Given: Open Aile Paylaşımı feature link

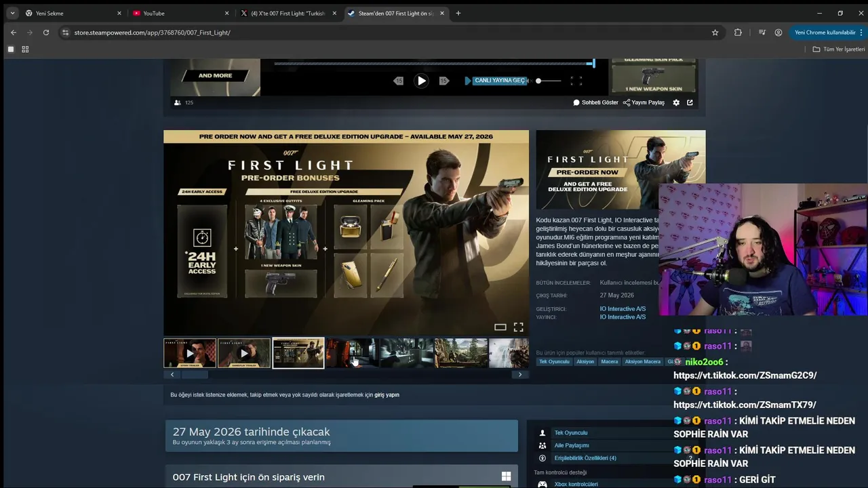Looking at the screenshot, I should tap(572, 445).
